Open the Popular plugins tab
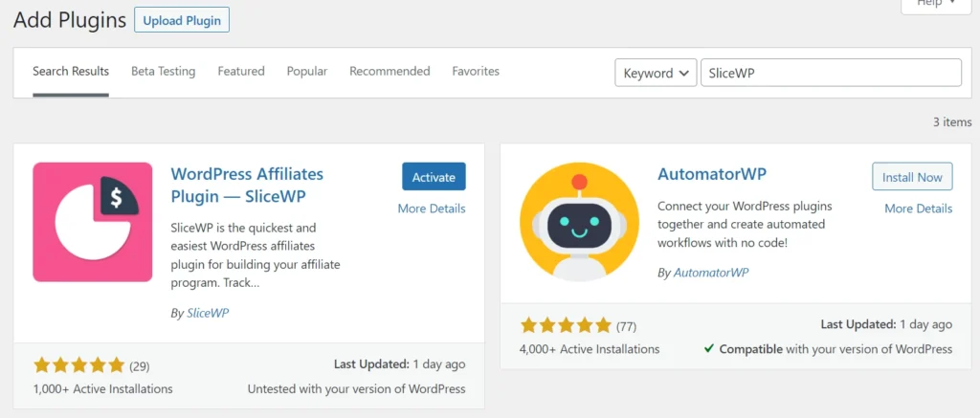The image size is (980, 418). click(307, 72)
